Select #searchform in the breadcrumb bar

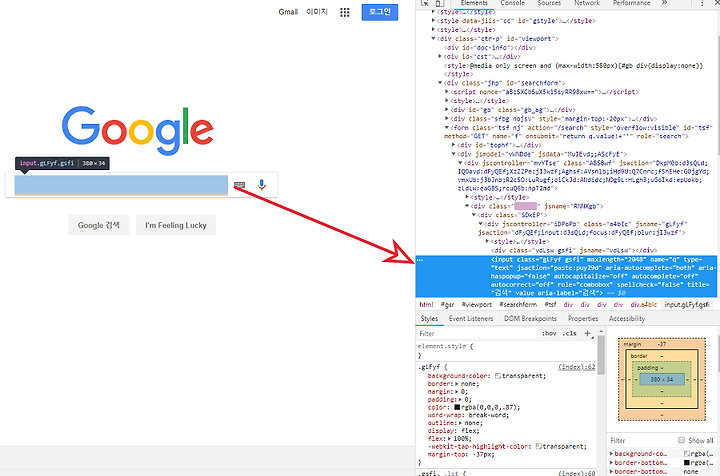point(518,305)
